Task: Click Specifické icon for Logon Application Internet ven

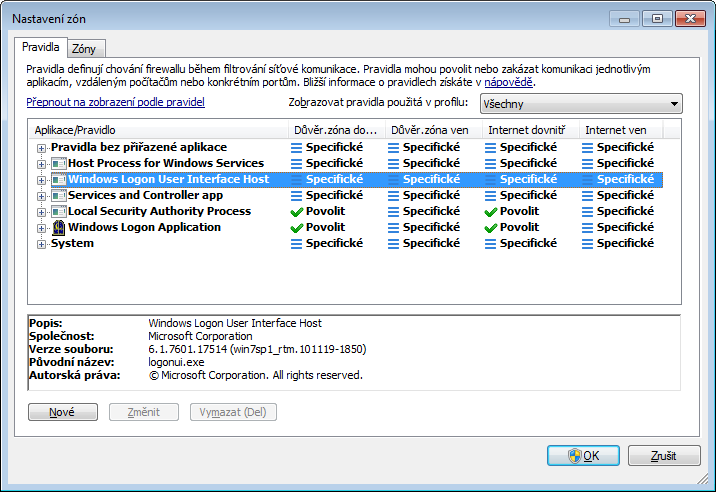Action: [x=588, y=227]
